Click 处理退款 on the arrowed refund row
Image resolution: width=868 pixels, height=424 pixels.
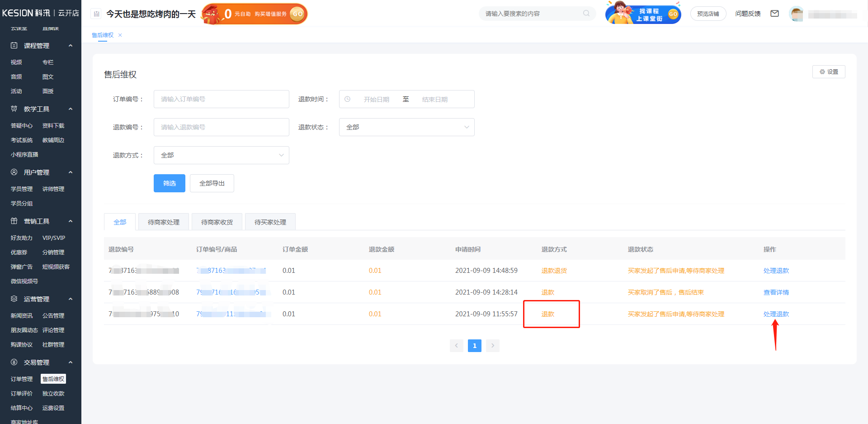pyautogui.click(x=776, y=314)
